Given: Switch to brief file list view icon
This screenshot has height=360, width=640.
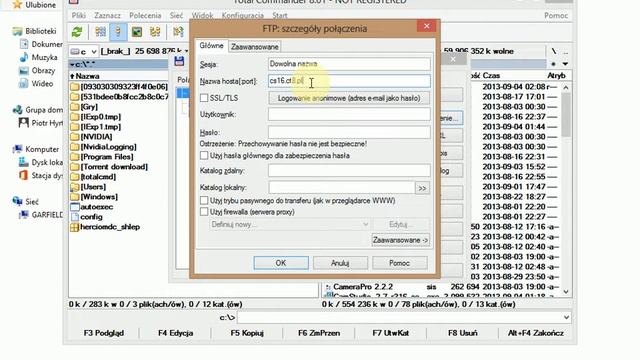Looking at the screenshot, I should click(100, 32).
